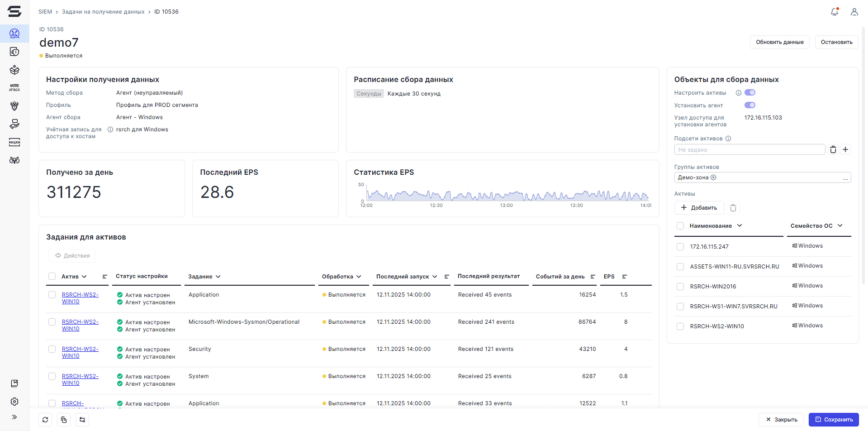
Task: Open the notifications bell icon
Action: (835, 12)
